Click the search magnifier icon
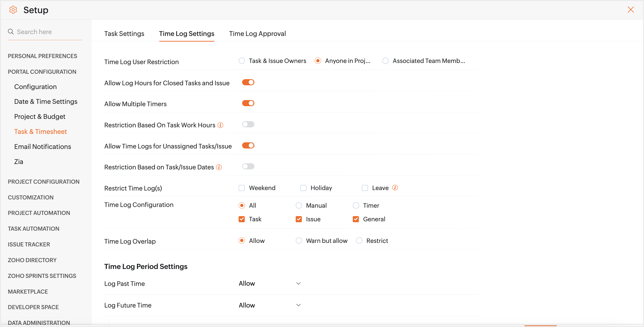Screen dimensions: 644x327 (11, 32)
